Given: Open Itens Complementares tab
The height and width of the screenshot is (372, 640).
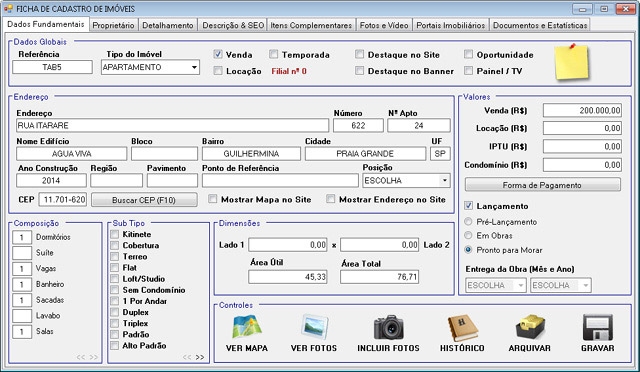Looking at the screenshot, I should tap(311, 25).
